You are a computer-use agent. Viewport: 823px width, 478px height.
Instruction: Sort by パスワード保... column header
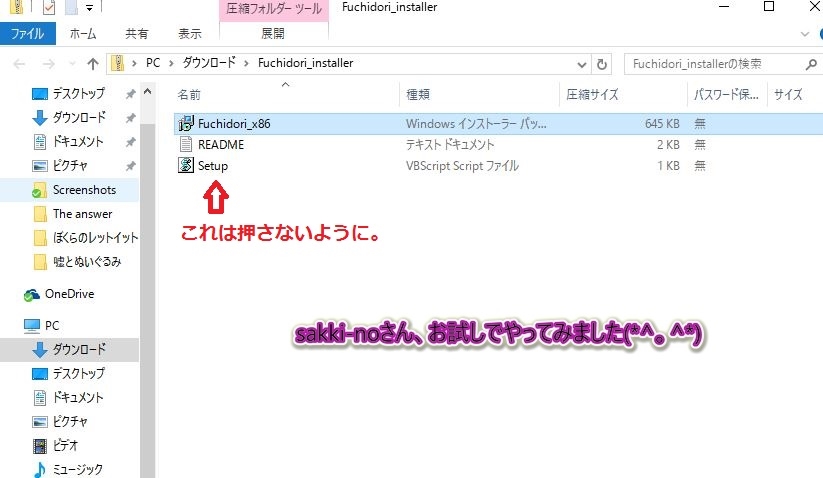(726, 94)
